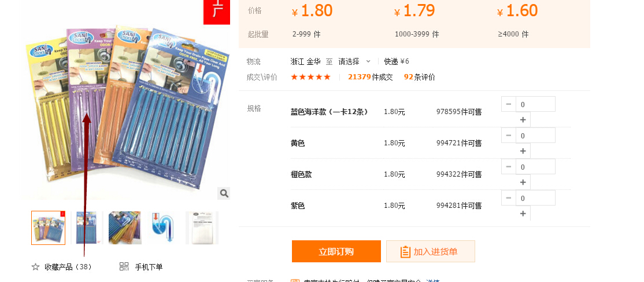The width and height of the screenshot is (644, 282).
Task: Select the first multi-color pack thumbnail
Action: pyautogui.click(x=49, y=228)
